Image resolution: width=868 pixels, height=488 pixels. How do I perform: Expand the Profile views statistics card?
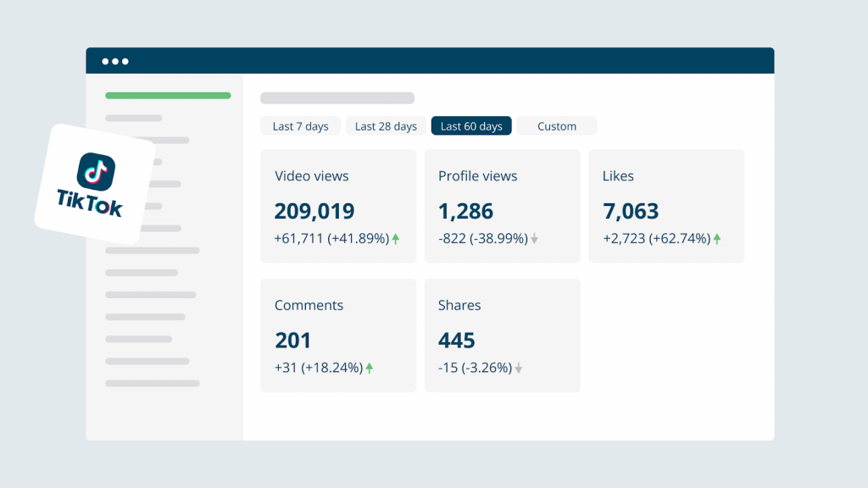502,205
